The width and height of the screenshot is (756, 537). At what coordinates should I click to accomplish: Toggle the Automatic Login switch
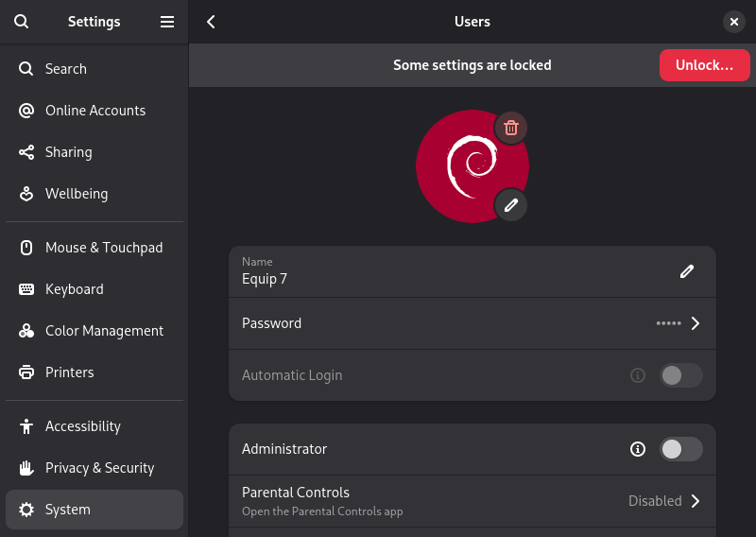point(680,375)
